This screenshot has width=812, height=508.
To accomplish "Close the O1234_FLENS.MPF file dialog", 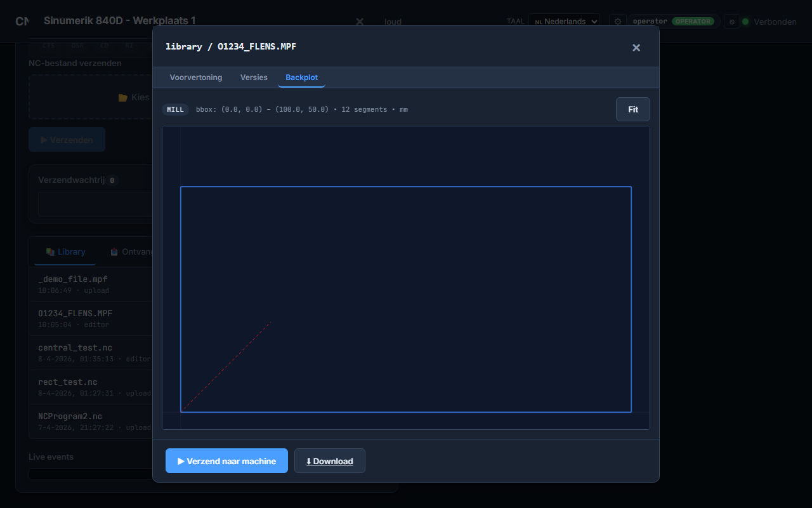I will point(636,48).
